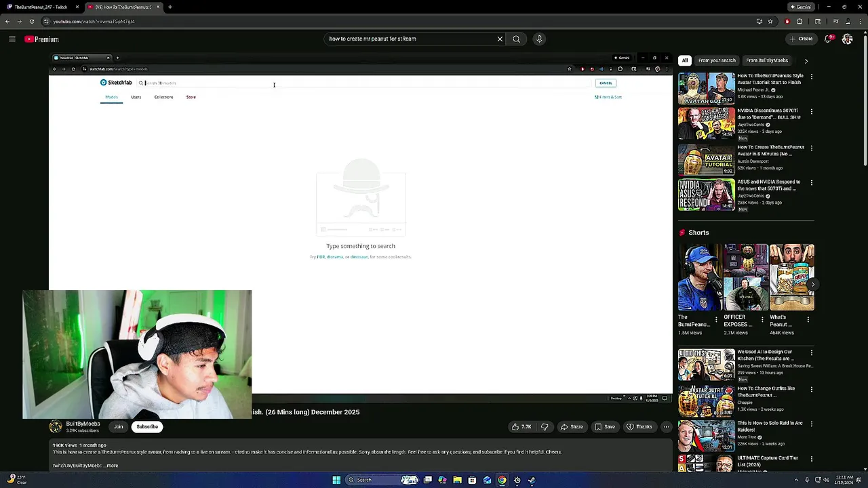Viewport: 868px width, 488px height.
Task: Open options for NVIDIA Discontinues 5070Ti video
Action: point(811,112)
